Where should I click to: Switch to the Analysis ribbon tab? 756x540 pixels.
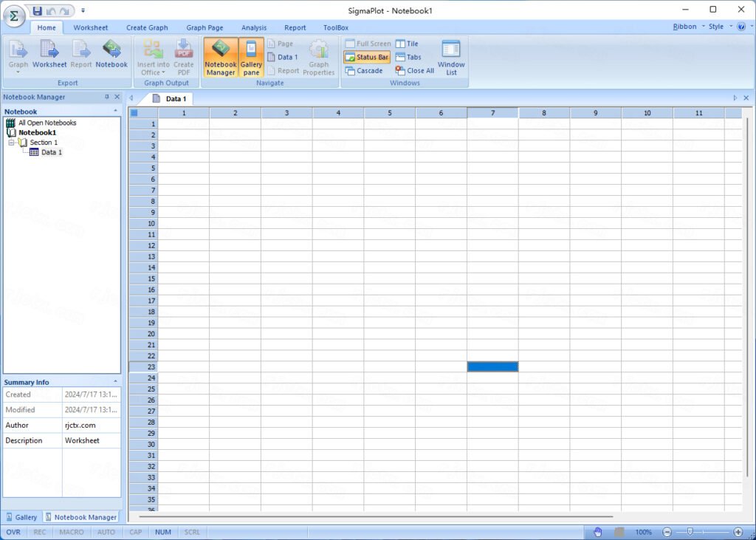[254, 27]
